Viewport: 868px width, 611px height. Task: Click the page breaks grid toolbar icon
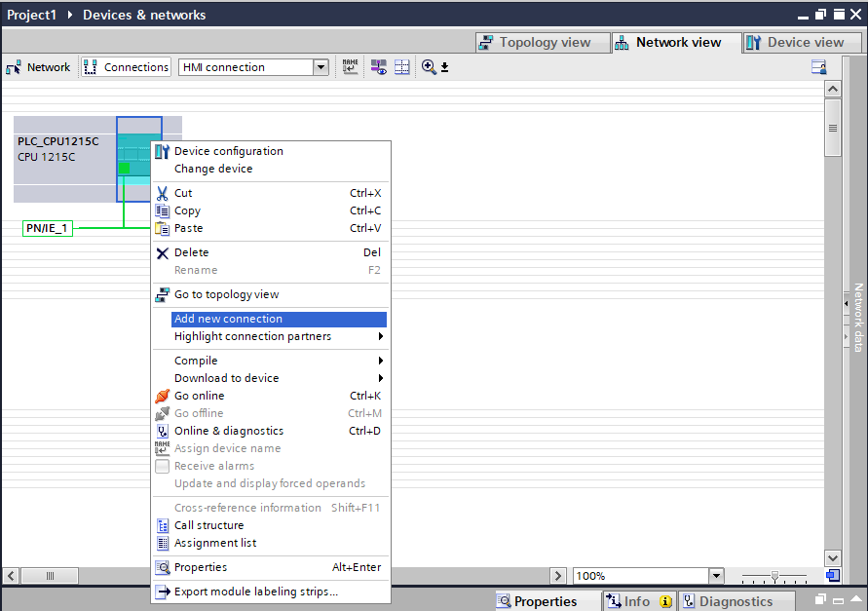[401, 67]
